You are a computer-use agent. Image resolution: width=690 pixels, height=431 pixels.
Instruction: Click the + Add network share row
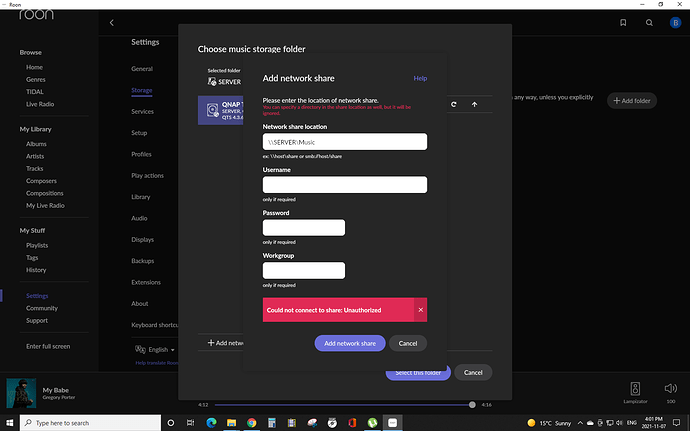point(225,343)
